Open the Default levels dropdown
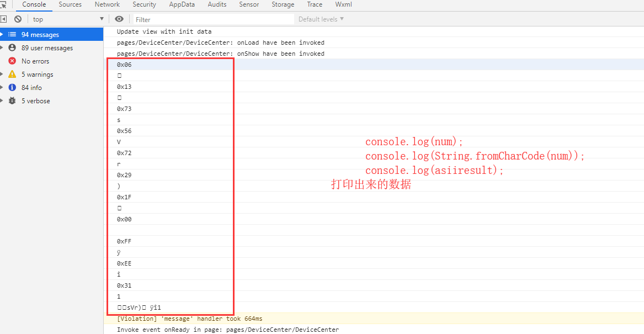This screenshot has height=334, width=644. point(321,19)
